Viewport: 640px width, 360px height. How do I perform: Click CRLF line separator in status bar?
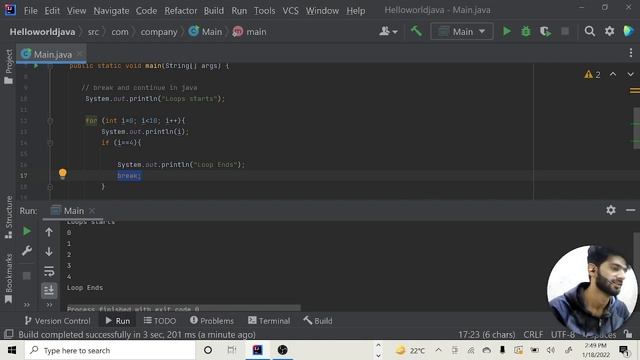533,335
